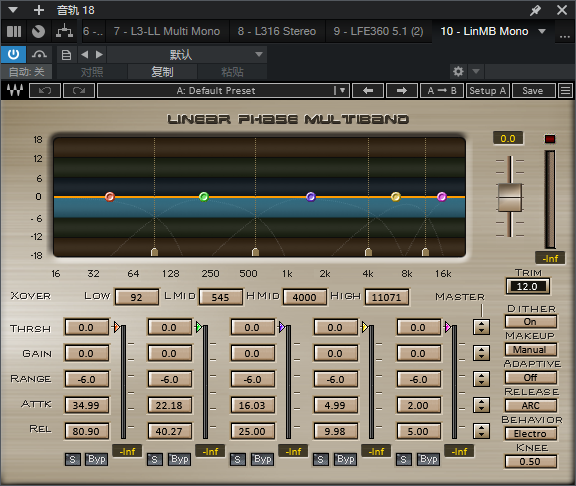Click the 粘贴 paste button
This screenshot has width=576, height=486.
232,72
